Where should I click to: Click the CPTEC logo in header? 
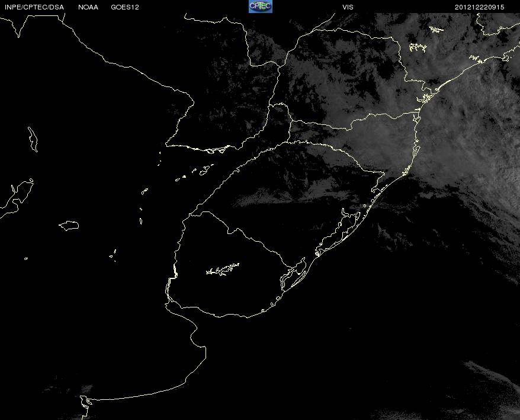(x=261, y=7)
